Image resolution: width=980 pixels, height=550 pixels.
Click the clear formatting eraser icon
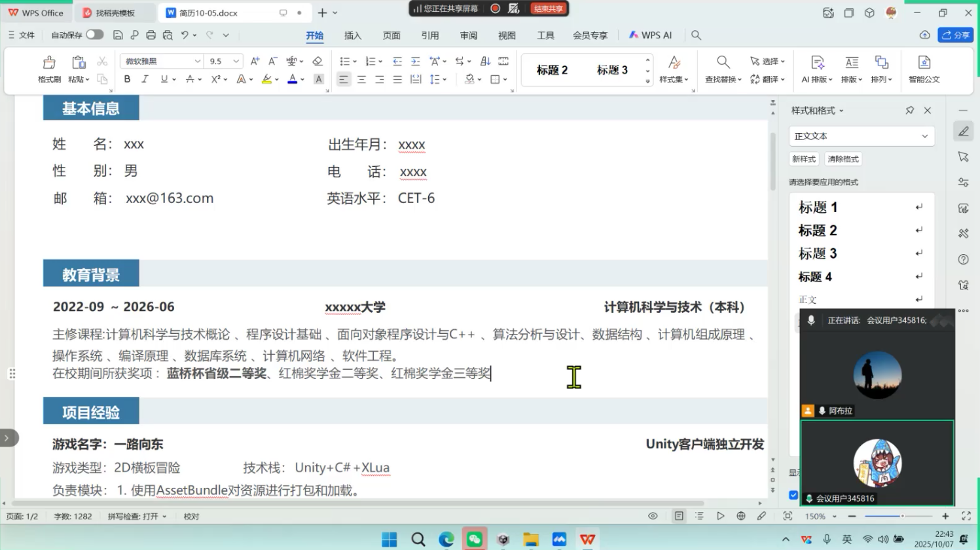coord(318,61)
